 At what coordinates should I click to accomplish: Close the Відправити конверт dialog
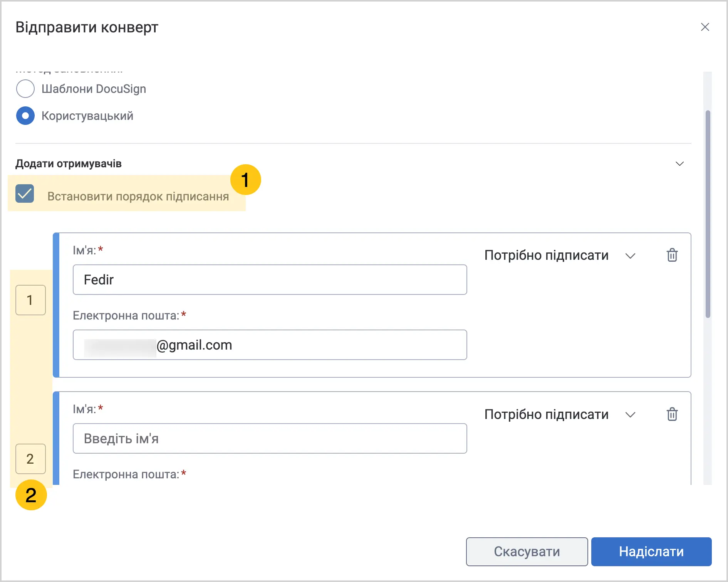705,27
